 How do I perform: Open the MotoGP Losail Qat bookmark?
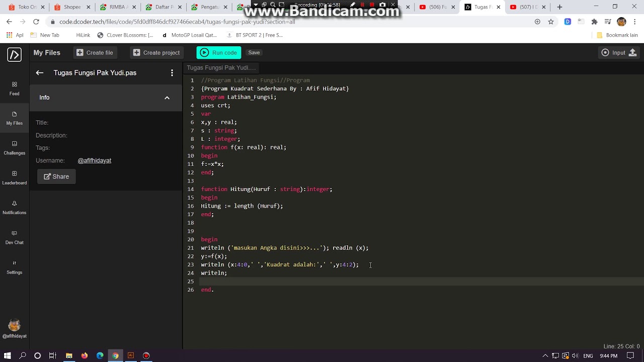[x=189, y=35]
